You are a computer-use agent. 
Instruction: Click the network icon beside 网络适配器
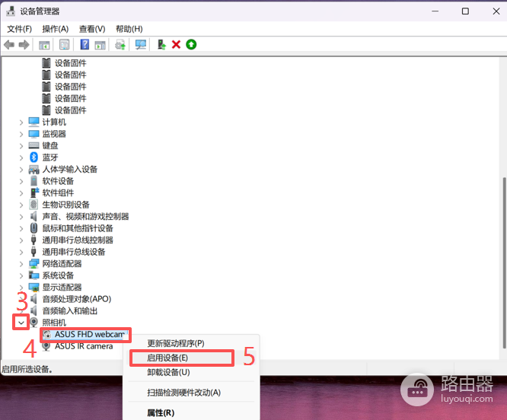coord(33,263)
